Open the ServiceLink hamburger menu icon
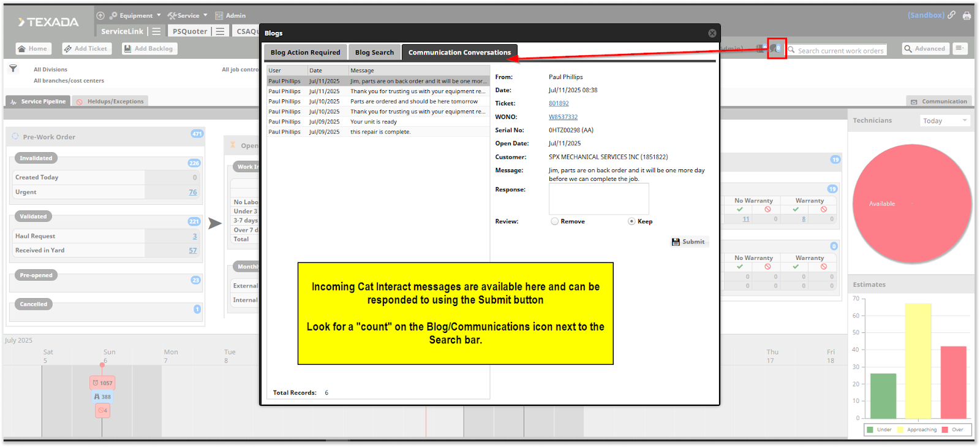Screen dimensions: 980x447 pyautogui.click(x=156, y=31)
